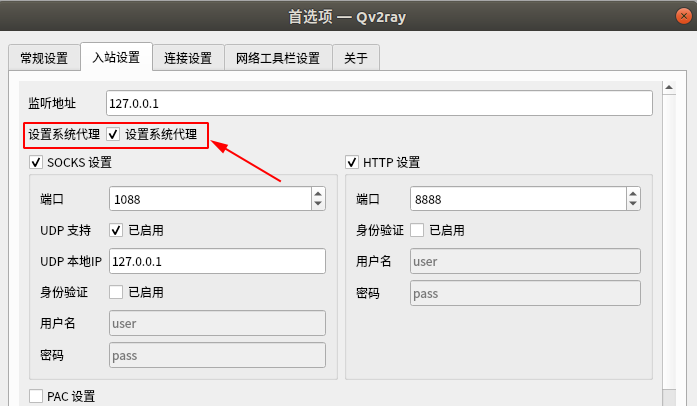Enable HTTP 身份验证 checkbox
697x406 pixels.
coord(417,230)
